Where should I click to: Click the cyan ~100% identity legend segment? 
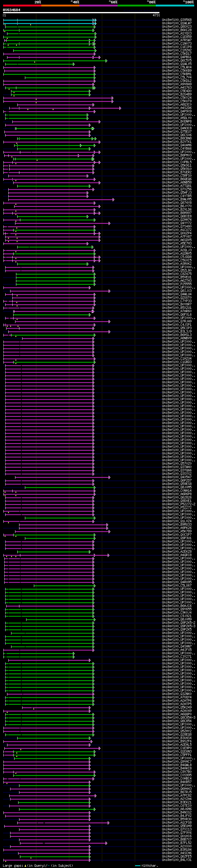tap(175, 6)
